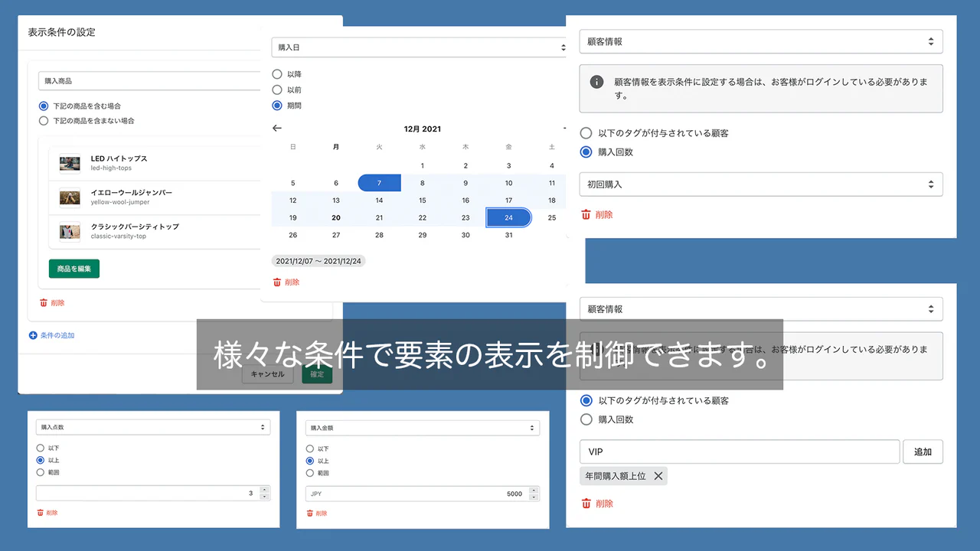The width and height of the screenshot is (980, 551).
Task: Select 以上 in the 購入点数 panel
Action: [40, 460]
